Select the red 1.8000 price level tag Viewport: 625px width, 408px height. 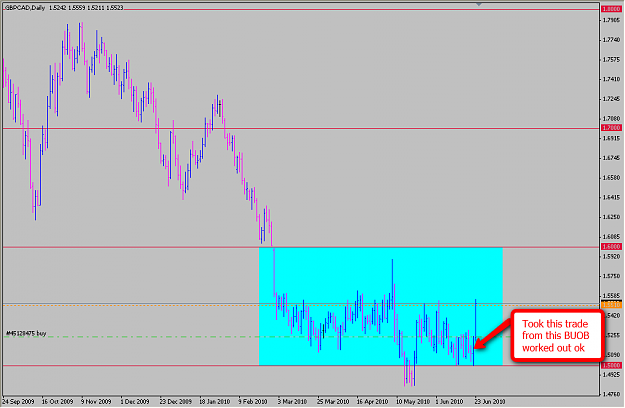pyautogui.click(x=611, y=9)
